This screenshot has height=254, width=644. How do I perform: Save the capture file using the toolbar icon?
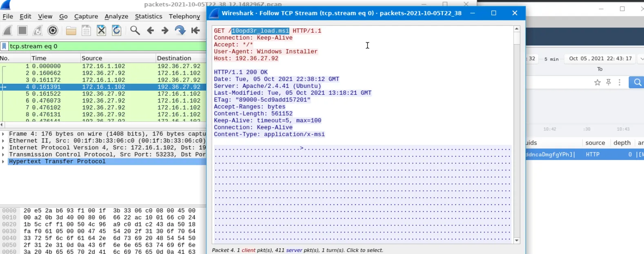[86, 31]
